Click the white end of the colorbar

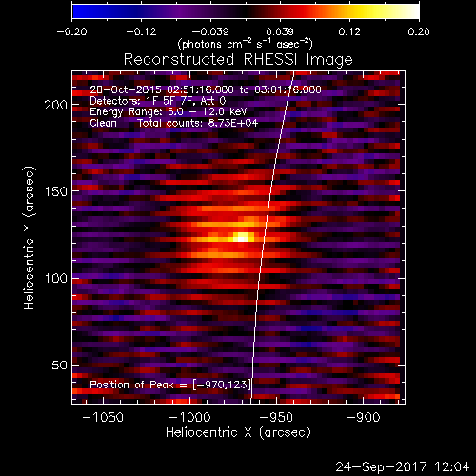[x=414, y=11]
